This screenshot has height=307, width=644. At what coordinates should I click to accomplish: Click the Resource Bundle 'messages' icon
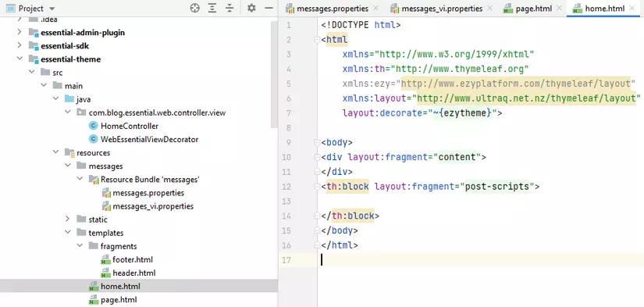(94, 180)
